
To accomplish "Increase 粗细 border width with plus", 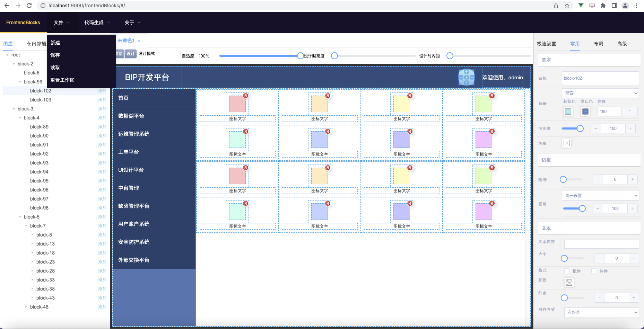I will (633, 179).
